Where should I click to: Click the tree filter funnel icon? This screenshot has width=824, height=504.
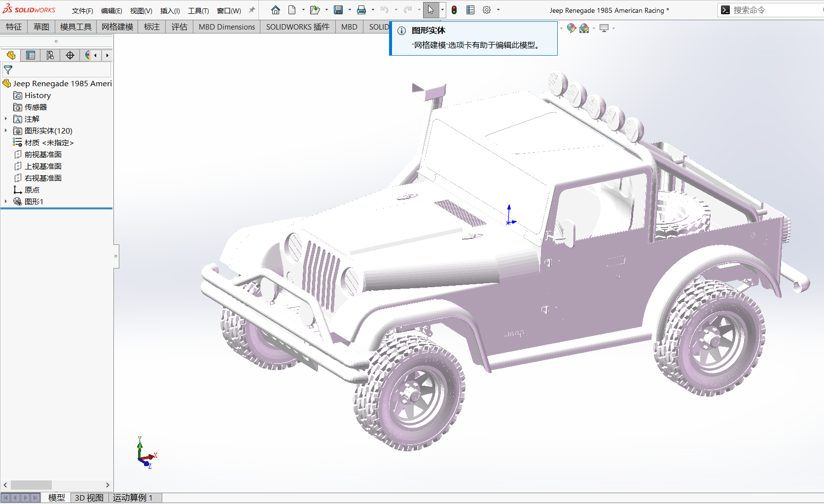point(8,70)
